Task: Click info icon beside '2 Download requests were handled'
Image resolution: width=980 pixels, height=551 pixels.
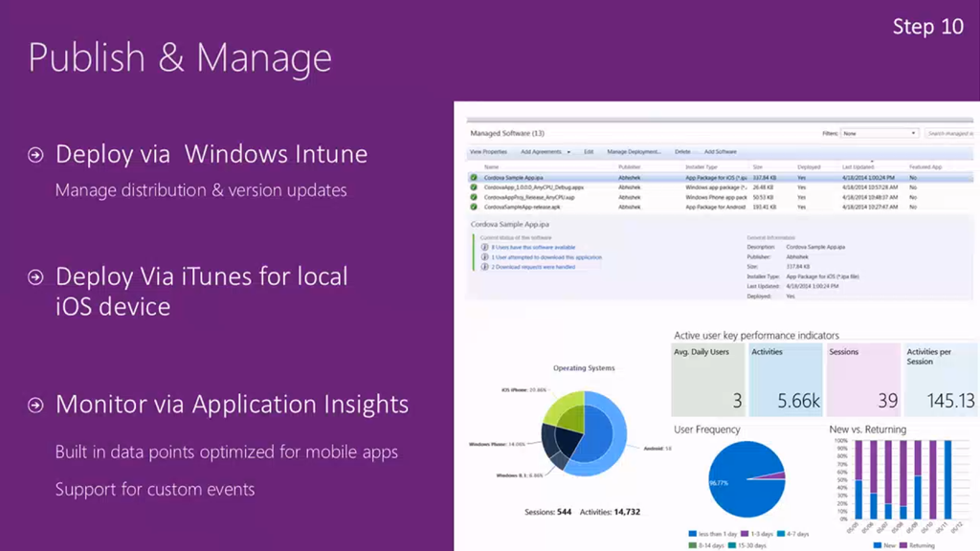Action: (484, 267)
